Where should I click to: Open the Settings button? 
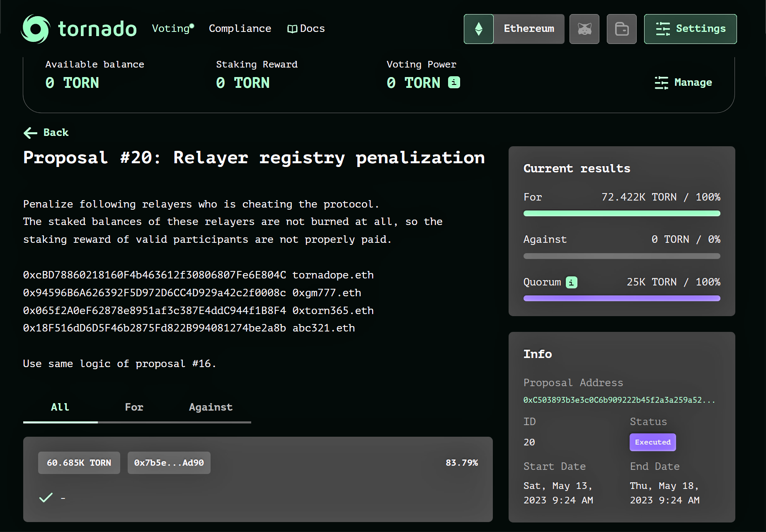click(691, 29)
